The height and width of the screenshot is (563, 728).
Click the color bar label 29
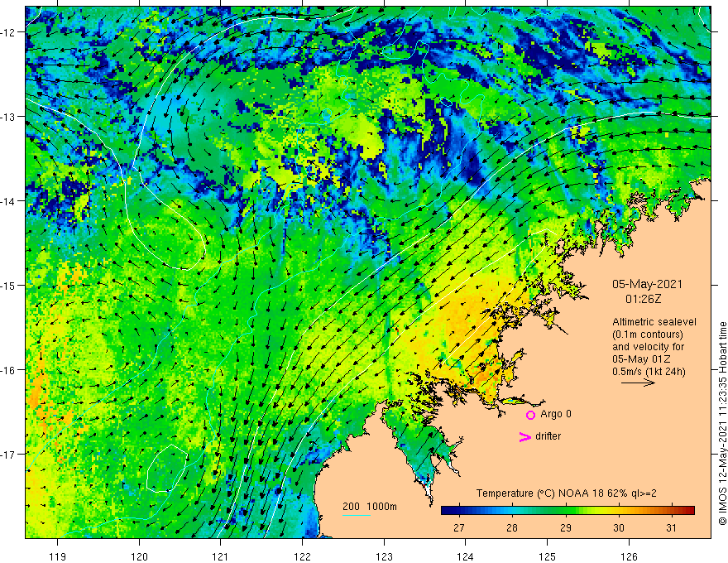pos(566,527)
